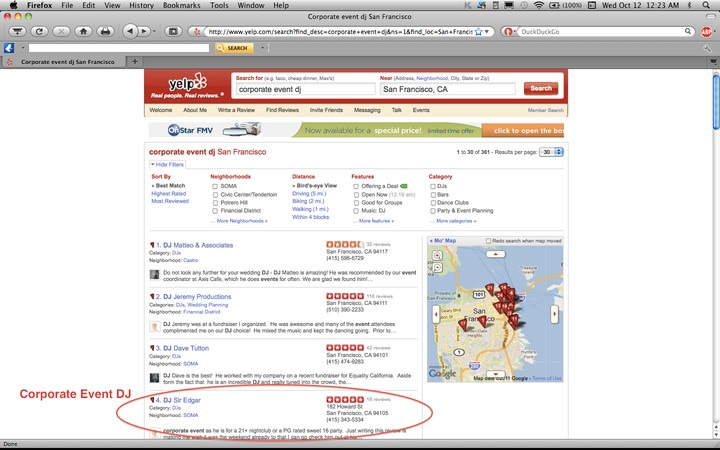Open a new tab with plus button
720x450 pixels.
135,61
